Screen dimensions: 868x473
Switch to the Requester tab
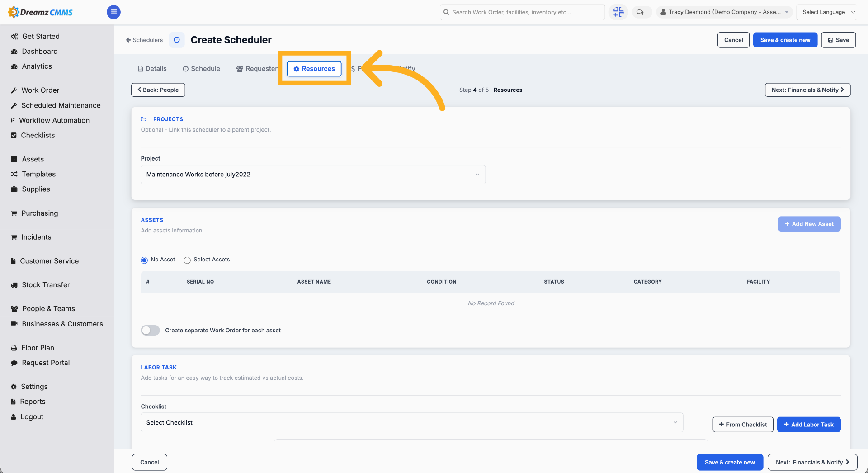coord(257,69)
